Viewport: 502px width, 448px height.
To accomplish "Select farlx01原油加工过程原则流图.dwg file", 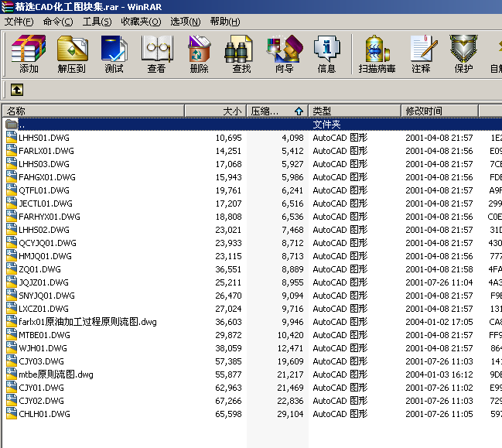I will (x=87, y=322).
